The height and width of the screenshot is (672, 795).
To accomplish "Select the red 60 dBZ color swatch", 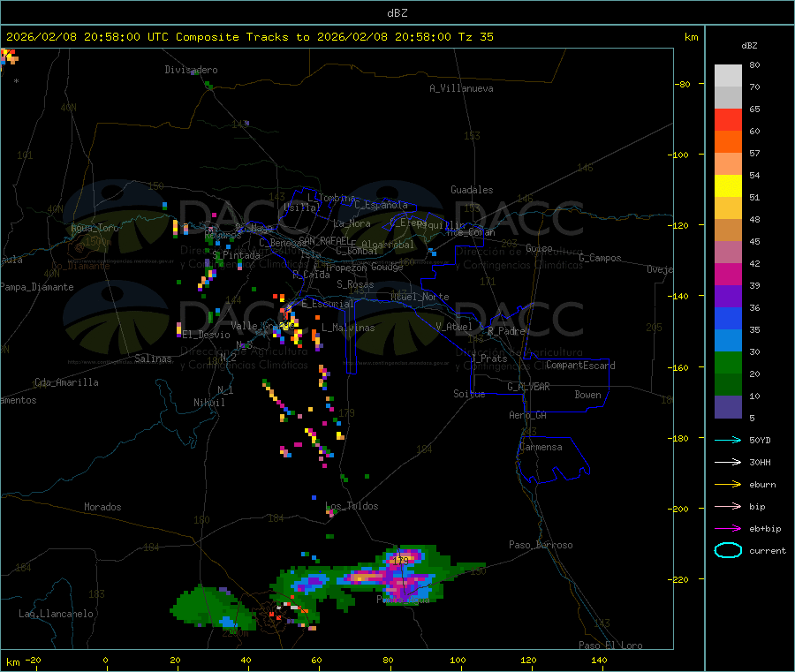I will point(728,119).
